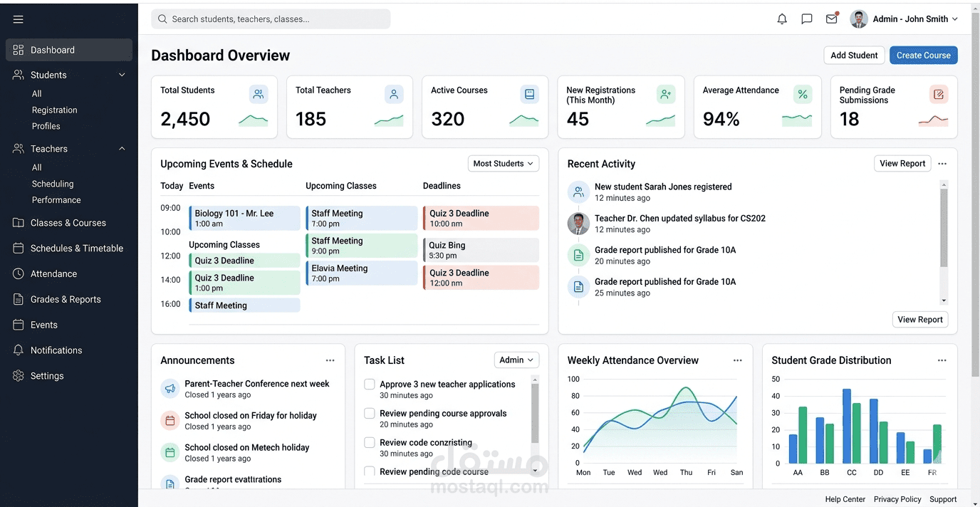Click the Task List scrollbar thumb

click(x=535, y=414)
